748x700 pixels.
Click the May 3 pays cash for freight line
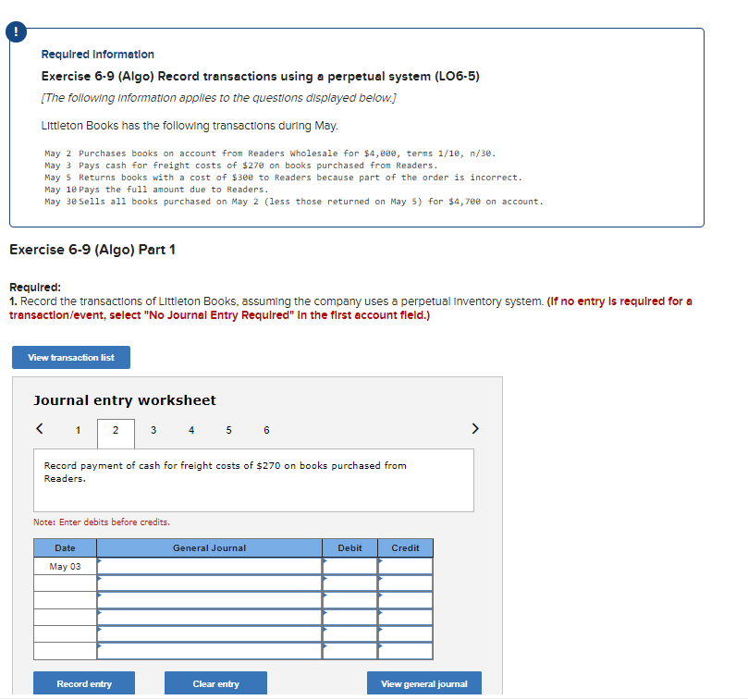point(241,166)
